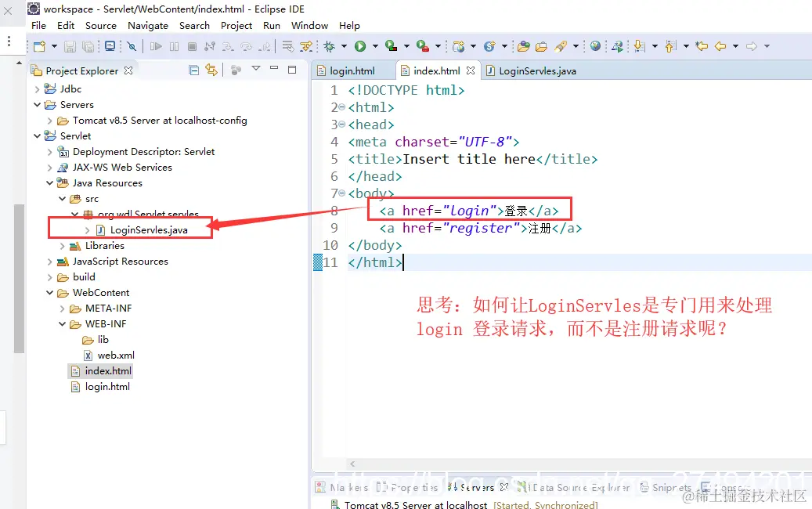Image resolution: width=812 pixels, height=509 pixels.
Task: Open the Run configurations dropdown arrow
Action: (375, 47)
